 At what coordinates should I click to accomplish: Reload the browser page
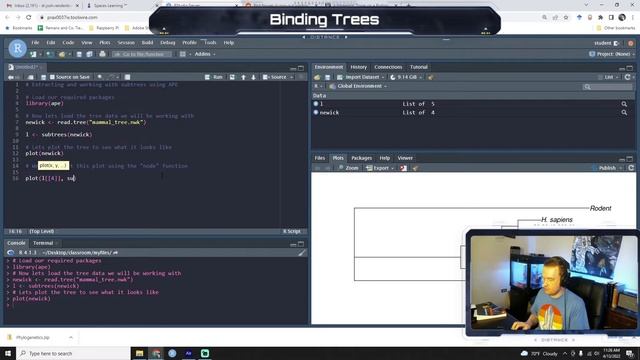29,17
